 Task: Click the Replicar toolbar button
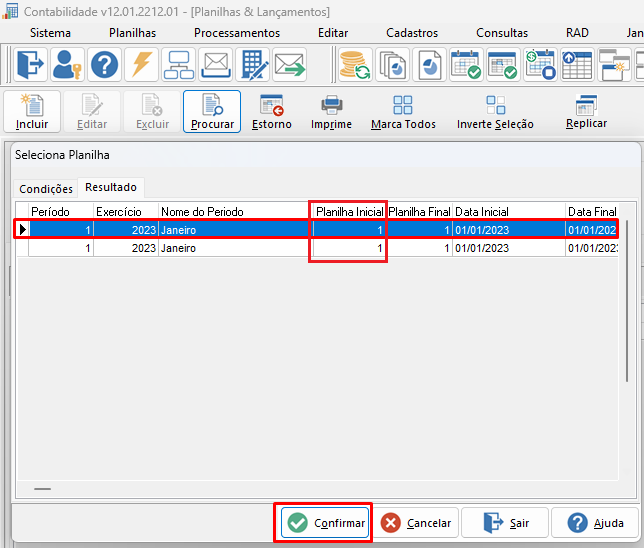(586, 112)
